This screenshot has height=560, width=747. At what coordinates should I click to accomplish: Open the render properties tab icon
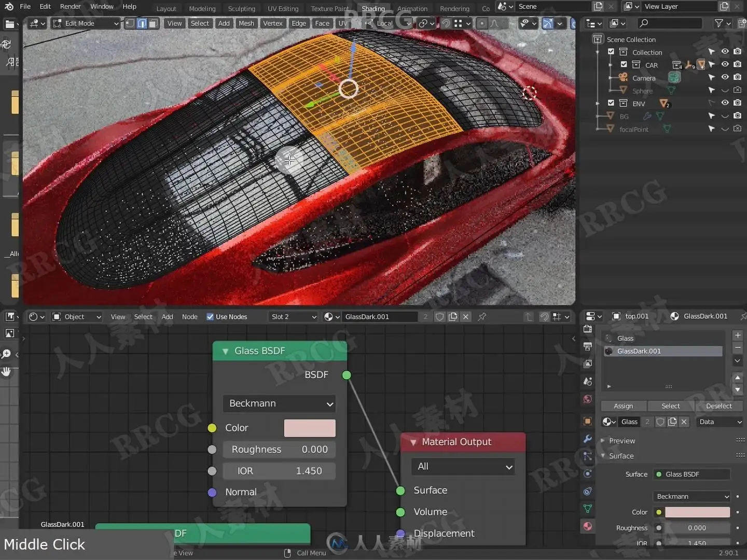tap(588, 329)
